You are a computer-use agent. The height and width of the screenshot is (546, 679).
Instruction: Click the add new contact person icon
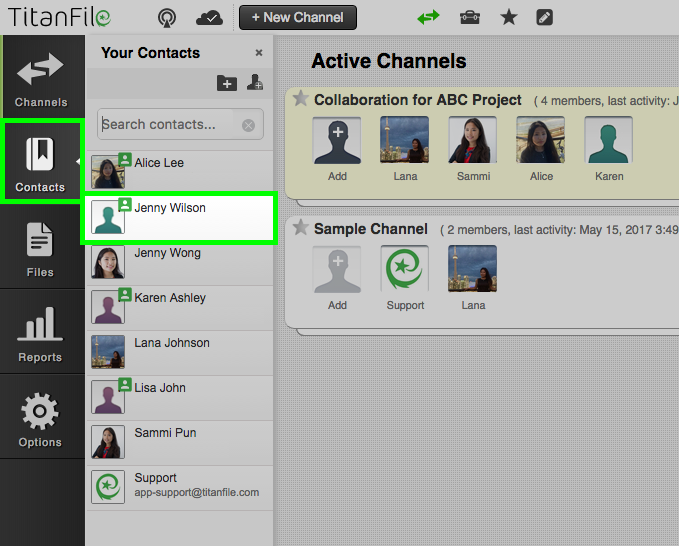tap(255, 82)
